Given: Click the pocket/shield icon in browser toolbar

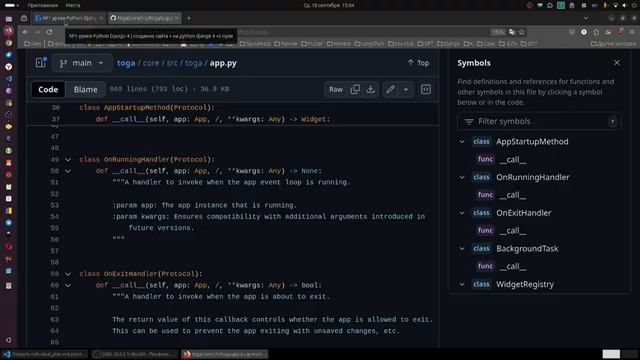Looking at the screenshot, I should (572, 32).
